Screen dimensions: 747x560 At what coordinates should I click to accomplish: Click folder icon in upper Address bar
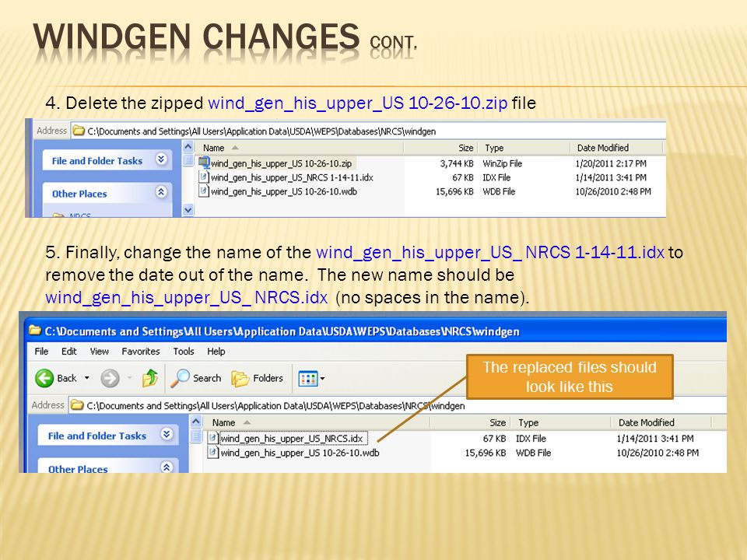coord(78,131)
